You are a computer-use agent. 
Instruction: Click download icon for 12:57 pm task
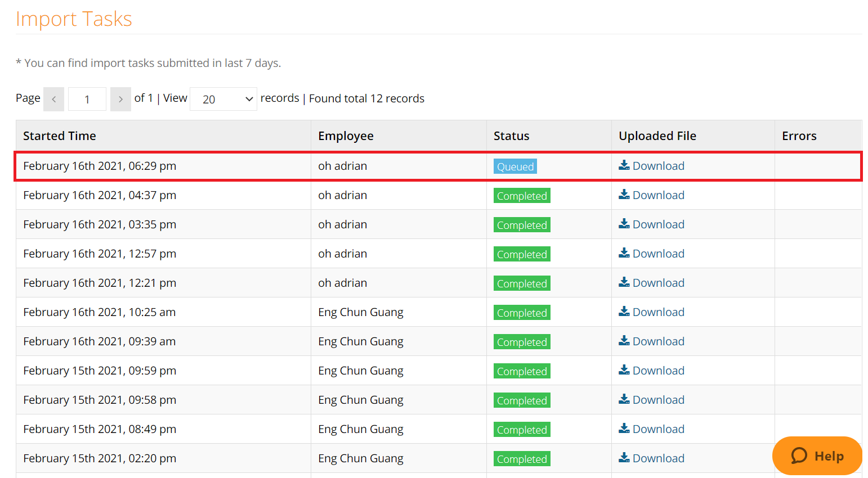624,253
